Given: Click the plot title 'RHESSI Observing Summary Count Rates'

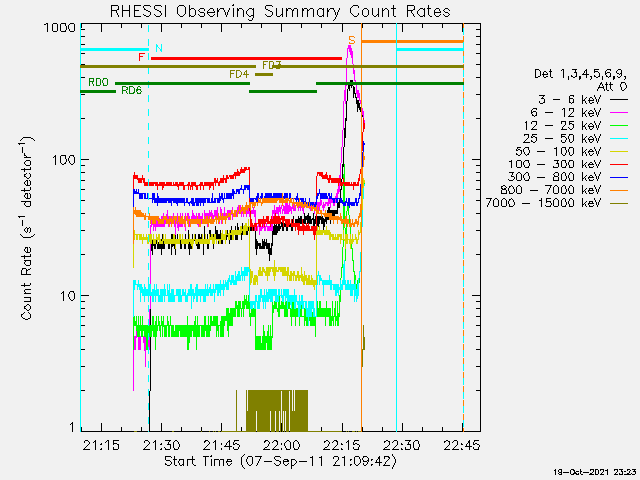Looking at the screenshot, I should coord(280,11).
